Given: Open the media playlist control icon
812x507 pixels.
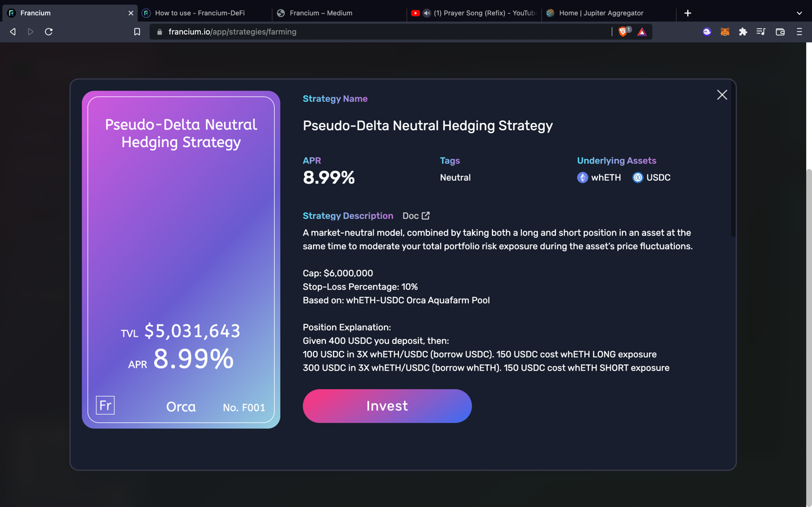Looking at the screenshot, I should (761, 32).
